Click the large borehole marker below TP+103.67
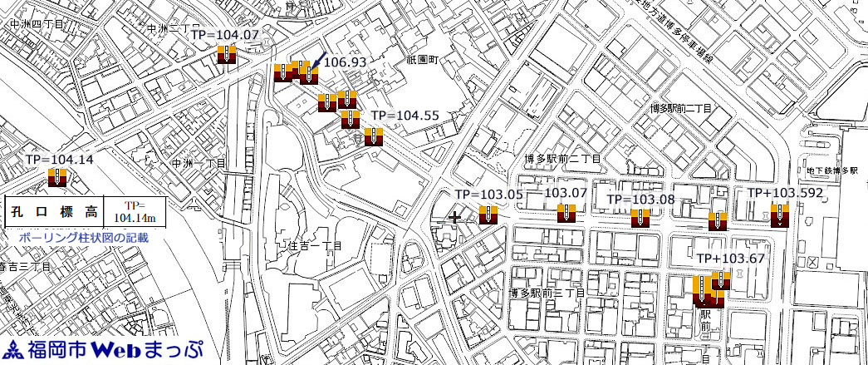 pyautogui.click(x=704, y=293)
